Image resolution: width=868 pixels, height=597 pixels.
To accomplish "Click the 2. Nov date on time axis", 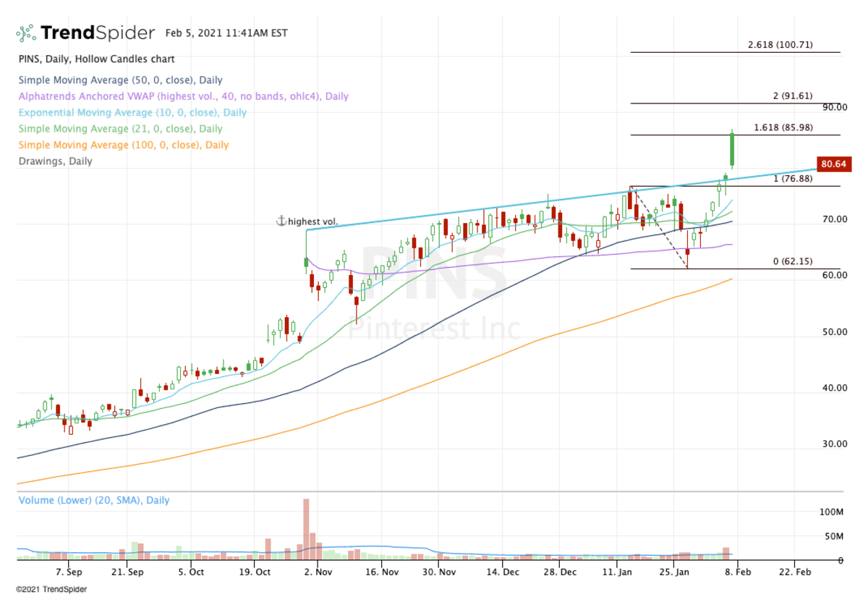I will 318,572.
